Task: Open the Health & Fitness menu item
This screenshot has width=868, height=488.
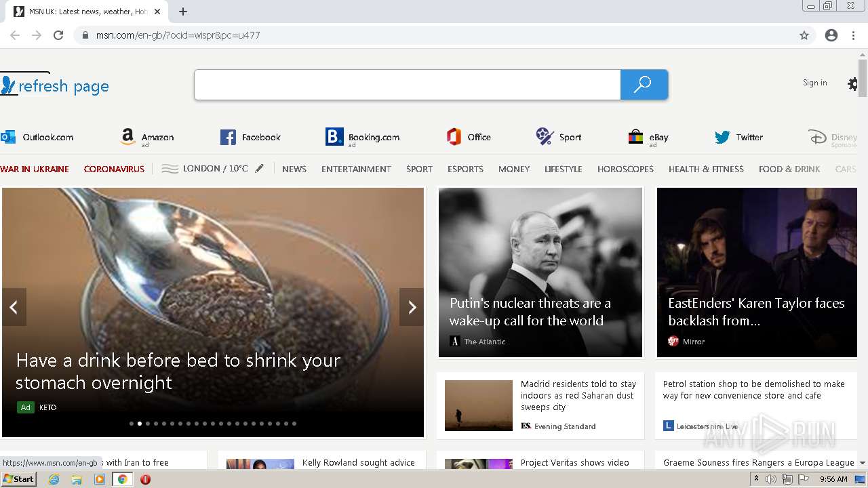Action: tap(706, 169)
